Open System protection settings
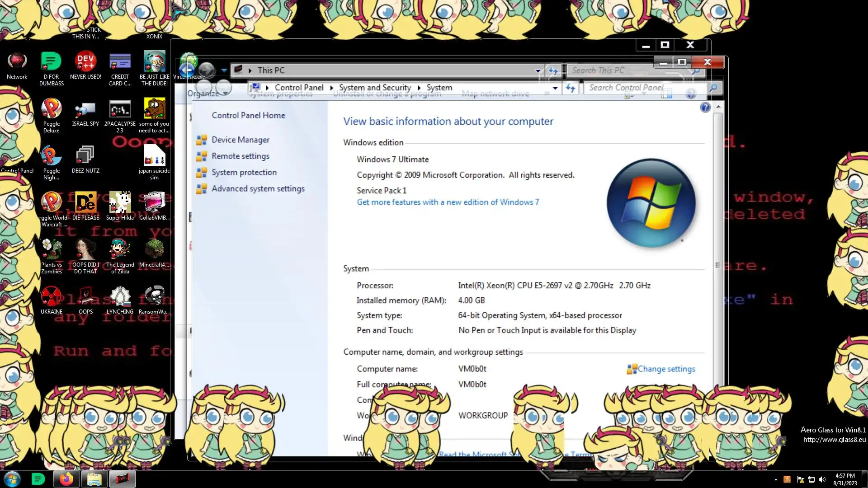Viewport: 868px width, 488px height. pos(244,173)
